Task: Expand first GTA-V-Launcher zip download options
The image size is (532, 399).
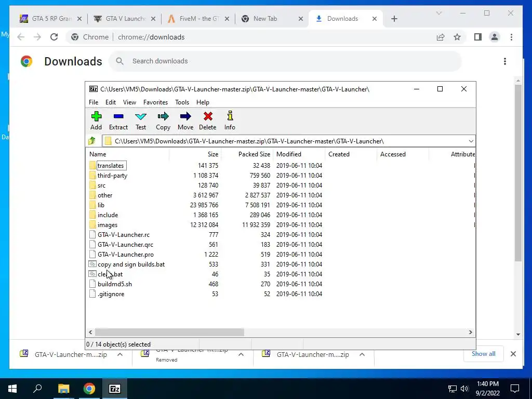Action: [x=120, y=354]
